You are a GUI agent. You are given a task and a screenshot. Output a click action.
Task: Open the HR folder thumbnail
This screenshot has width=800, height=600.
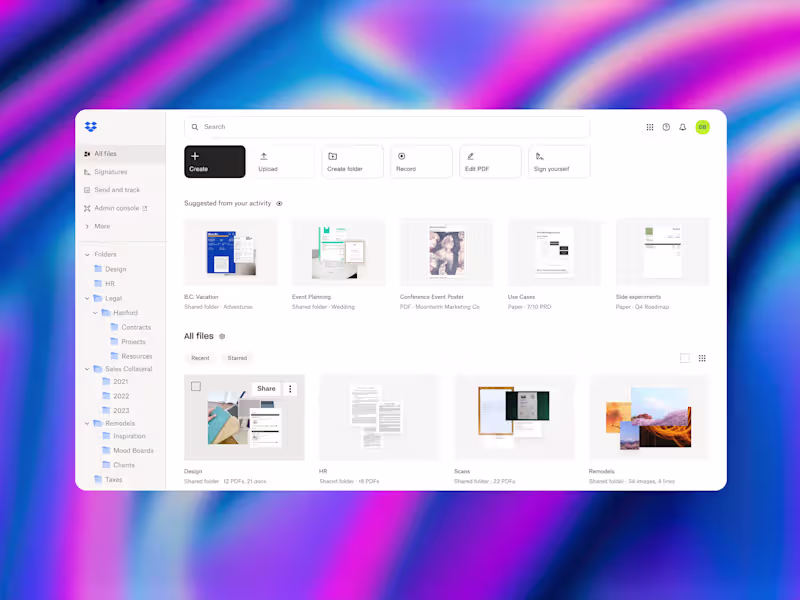[x=379, y=417]
